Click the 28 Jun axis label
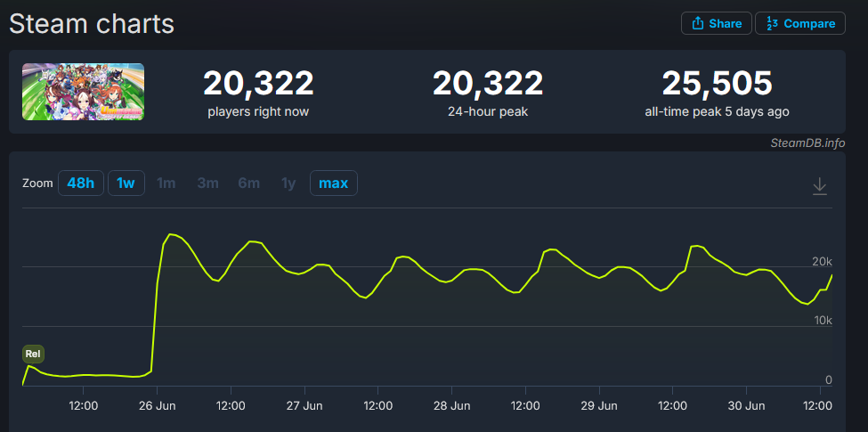 click(451, 406)
